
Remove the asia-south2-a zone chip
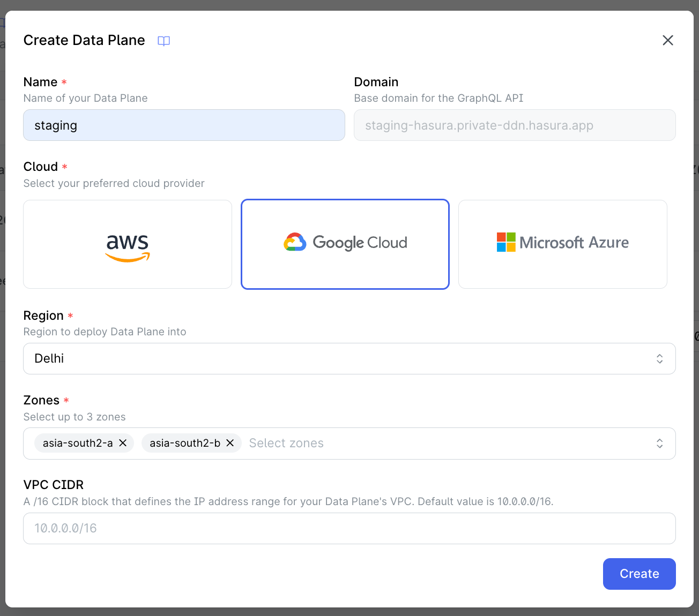coord(123,443)
